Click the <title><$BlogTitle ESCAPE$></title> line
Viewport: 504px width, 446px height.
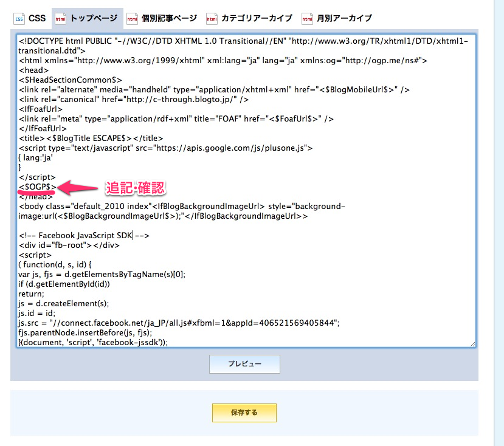pos(91,138)
